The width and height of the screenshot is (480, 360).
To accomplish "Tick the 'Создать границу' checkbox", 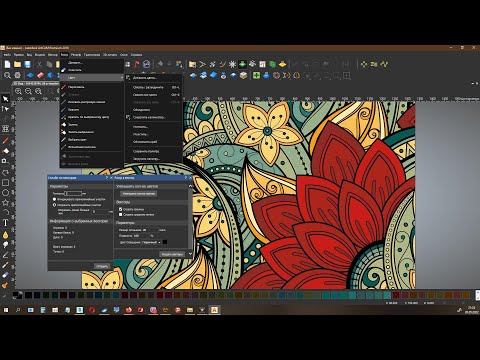I will coord(120,209).
